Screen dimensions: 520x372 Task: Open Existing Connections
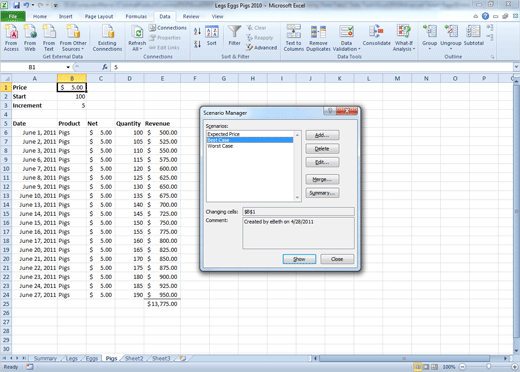[x=107, y=38]
